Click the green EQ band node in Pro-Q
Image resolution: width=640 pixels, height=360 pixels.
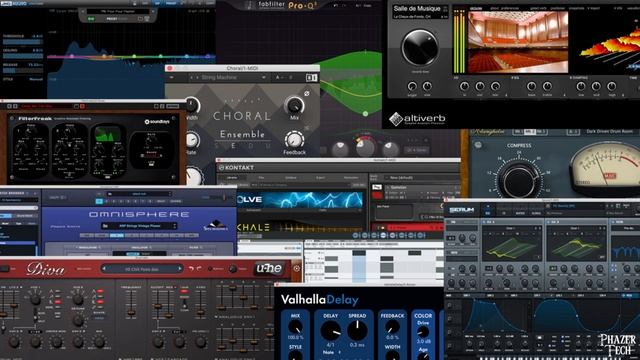point(365,113)
